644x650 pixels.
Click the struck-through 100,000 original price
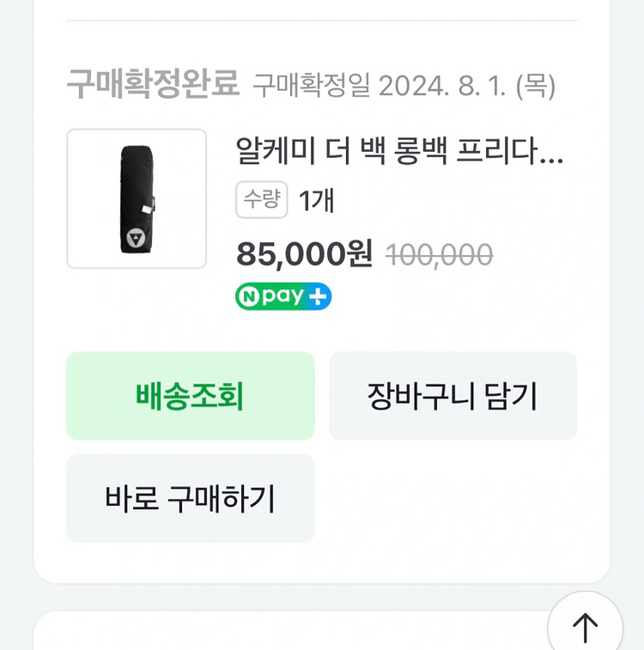(439, 254)
